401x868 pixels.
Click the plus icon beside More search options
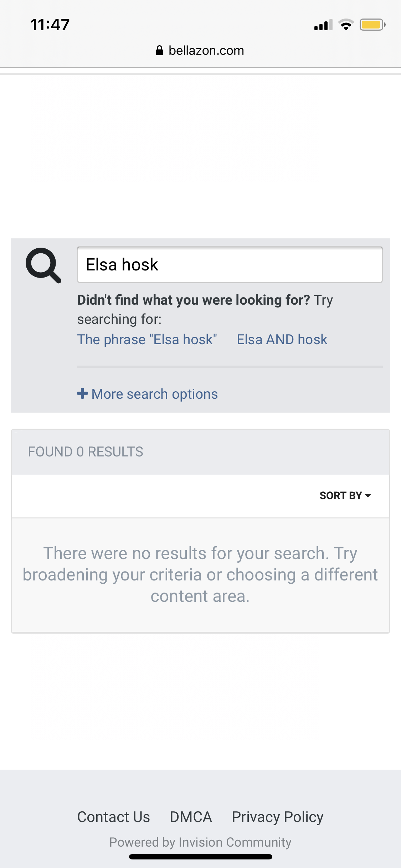82,393
